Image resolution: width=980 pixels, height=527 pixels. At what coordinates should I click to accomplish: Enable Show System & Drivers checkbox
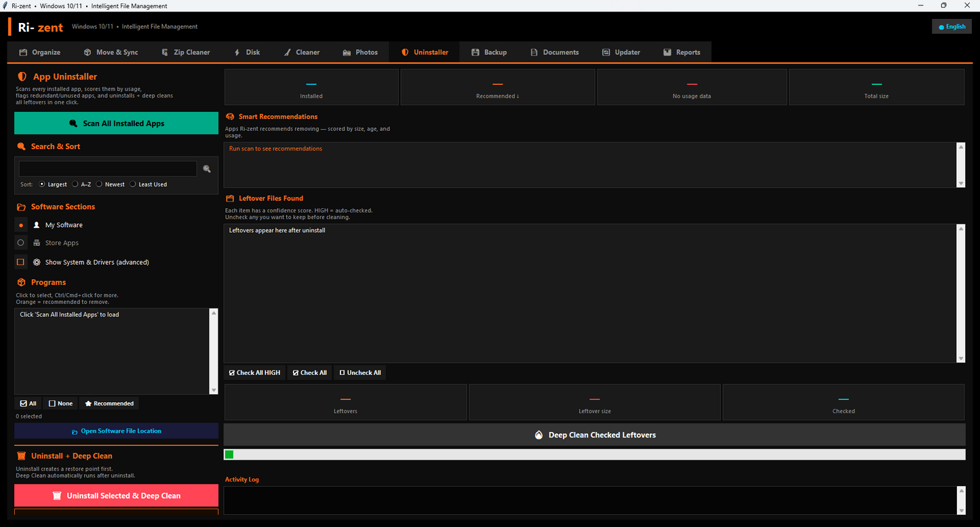(x=21, y=262)
